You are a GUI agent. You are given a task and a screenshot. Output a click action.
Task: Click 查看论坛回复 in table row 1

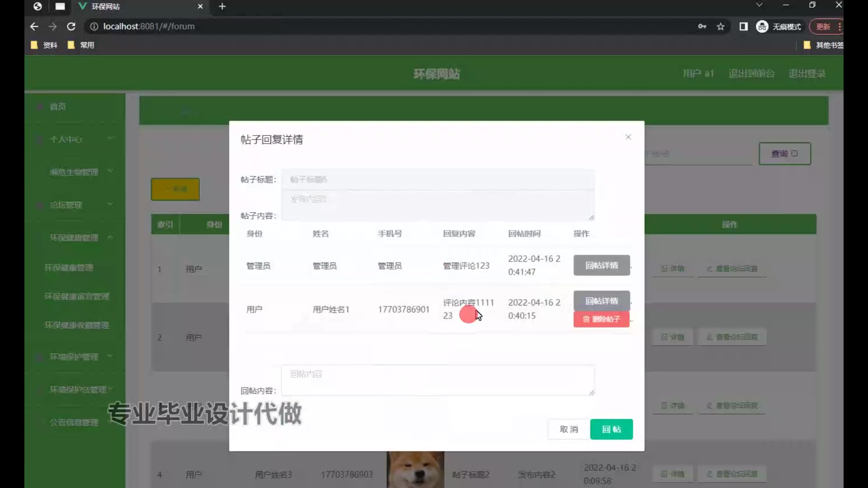coord(732,269)
